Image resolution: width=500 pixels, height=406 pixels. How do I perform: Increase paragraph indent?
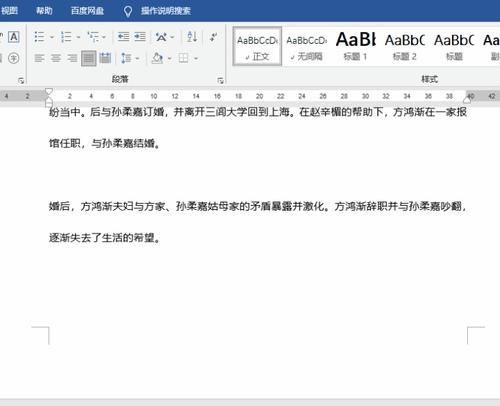[140, 37]
